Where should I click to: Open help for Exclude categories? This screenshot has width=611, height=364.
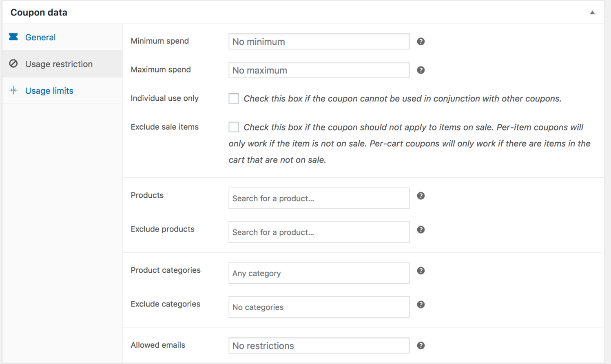421,304
